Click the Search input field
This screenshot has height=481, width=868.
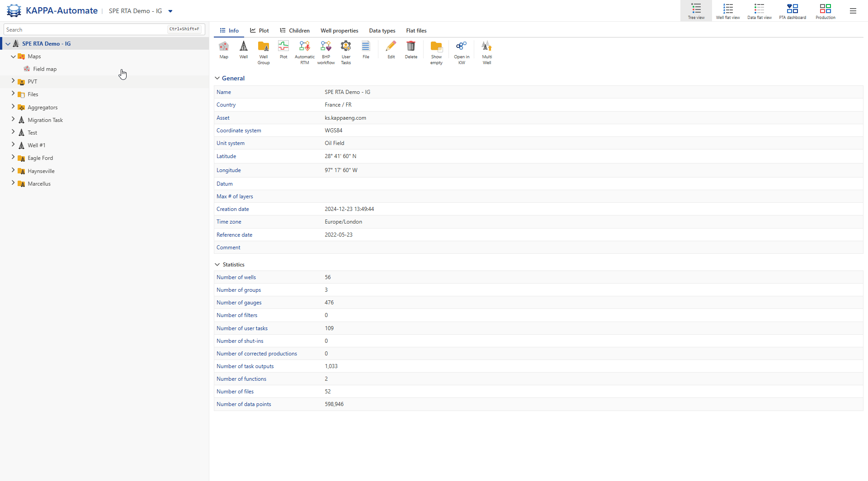[x=104, y=29]
